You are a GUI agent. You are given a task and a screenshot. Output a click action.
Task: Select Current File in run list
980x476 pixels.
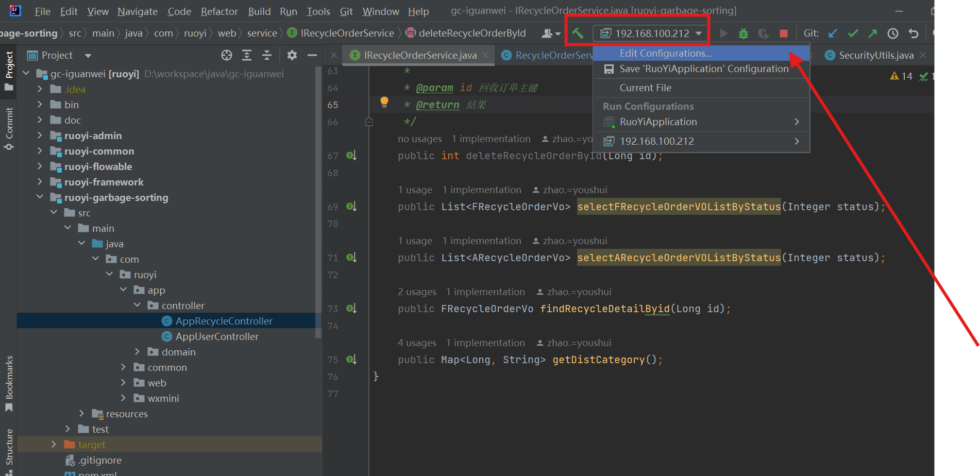[702, 88]
